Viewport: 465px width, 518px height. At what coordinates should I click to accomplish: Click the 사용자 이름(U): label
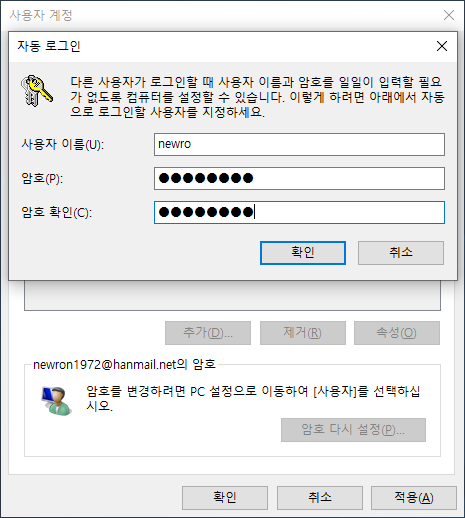pos(63,145)
